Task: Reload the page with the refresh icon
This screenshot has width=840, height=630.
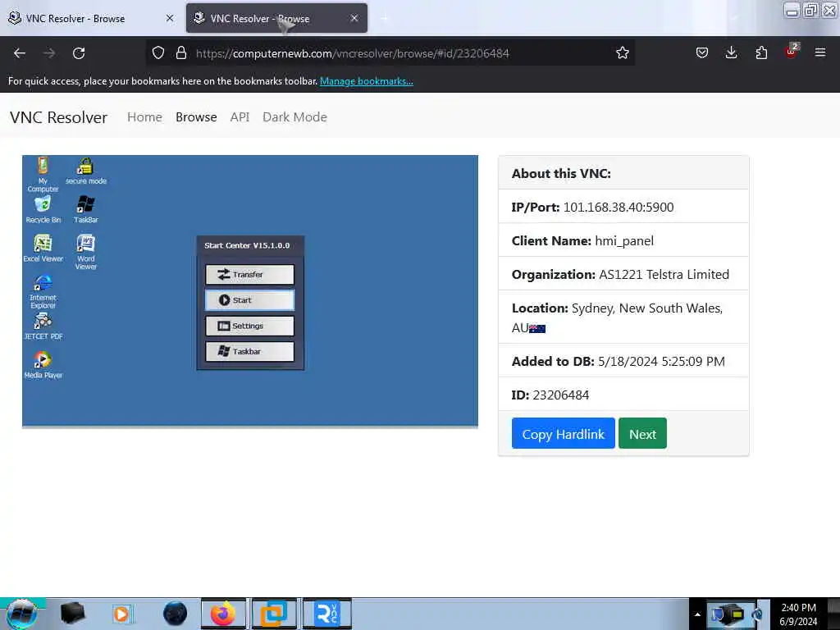Action: click(79, 53)
